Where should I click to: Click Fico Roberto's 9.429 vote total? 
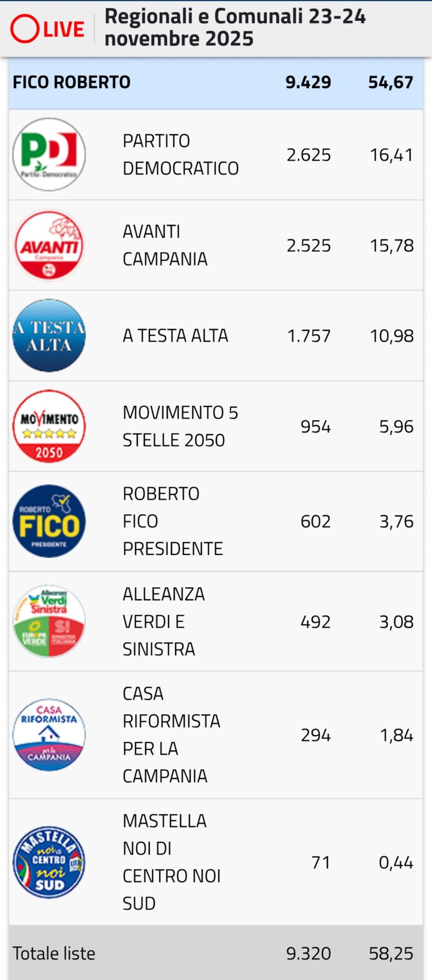[x=308, y=82]
